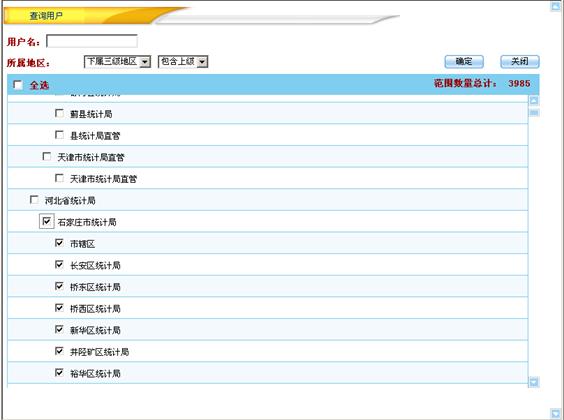Uncheck the 长安区统计局 checkbox
The image size is (564, 420).
click(x=59, y=265)
